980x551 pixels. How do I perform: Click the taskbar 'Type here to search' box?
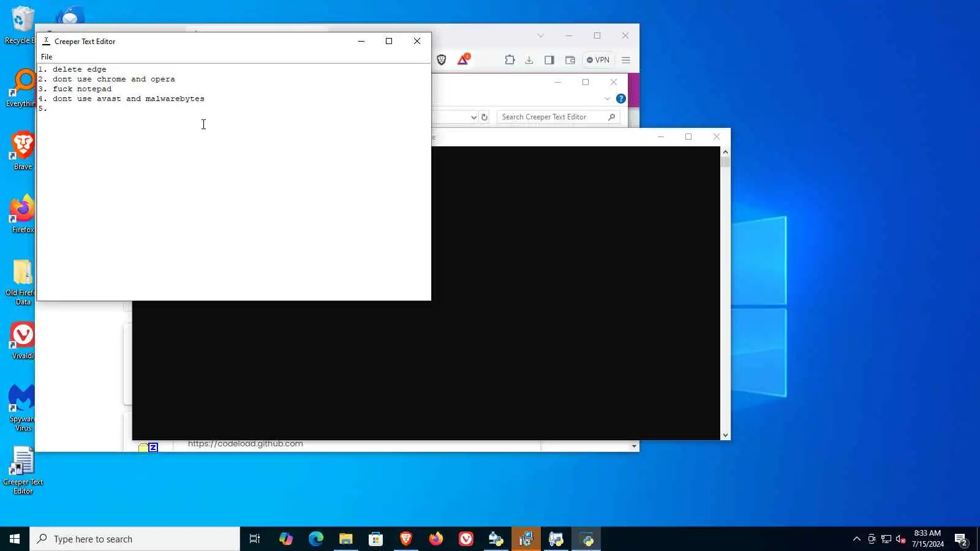135,539
